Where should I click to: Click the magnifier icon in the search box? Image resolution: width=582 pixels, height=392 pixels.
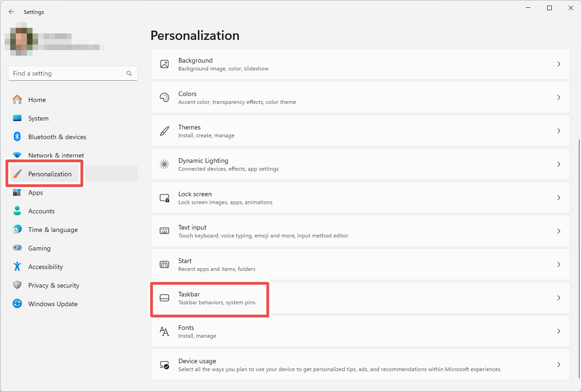tap(129, 73)
